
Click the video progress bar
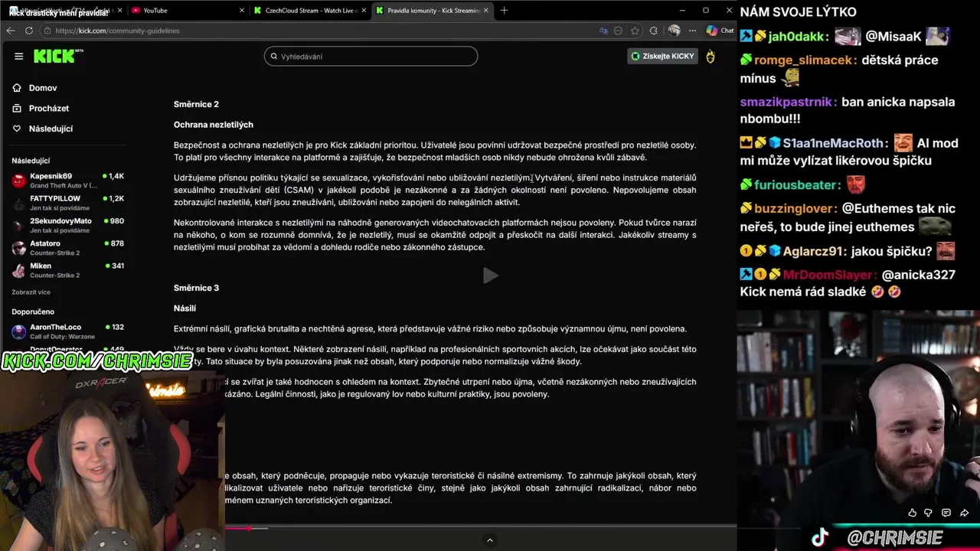tap(481, 528)
